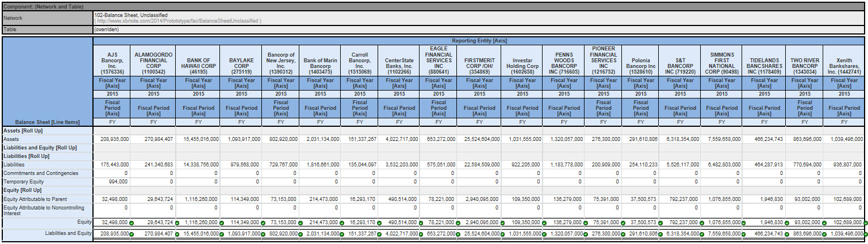
Task: Click the green check icon beside Liabilities and Equity 151,337,267
Action: pos(379,233)
